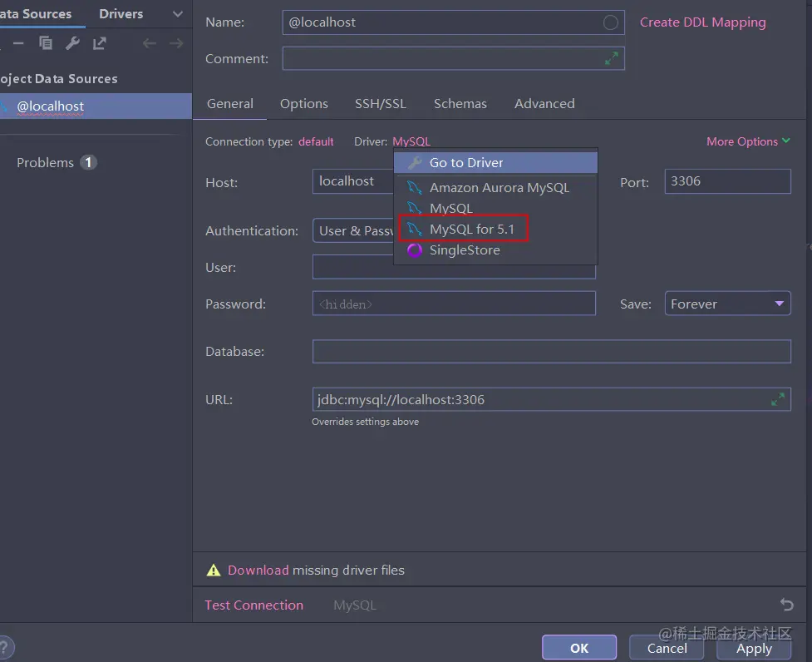Viewport: 812px width, 662px height.
Task: Switch to the Options tab
Action: click(x=304, y=104)
